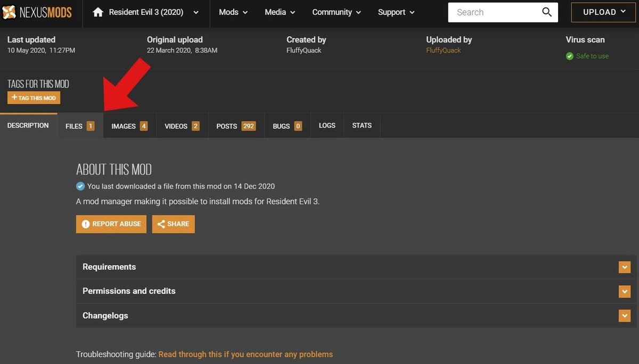Switch to the Videos tab

click(x=182, y=126)
